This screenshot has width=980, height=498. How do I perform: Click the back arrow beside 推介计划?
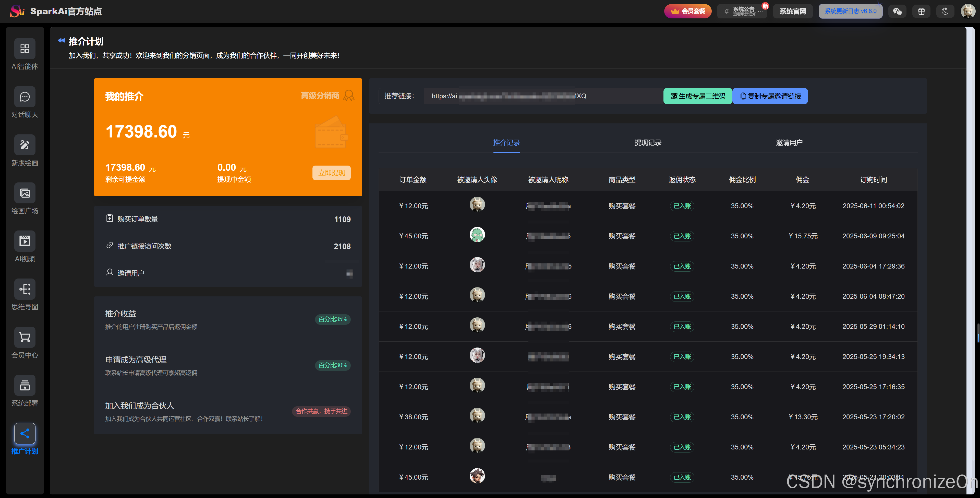[x=61, y=40]
